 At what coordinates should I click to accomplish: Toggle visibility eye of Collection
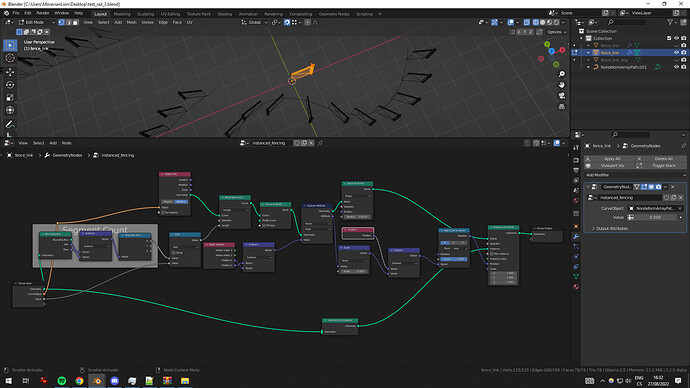[x=676, y=38]
